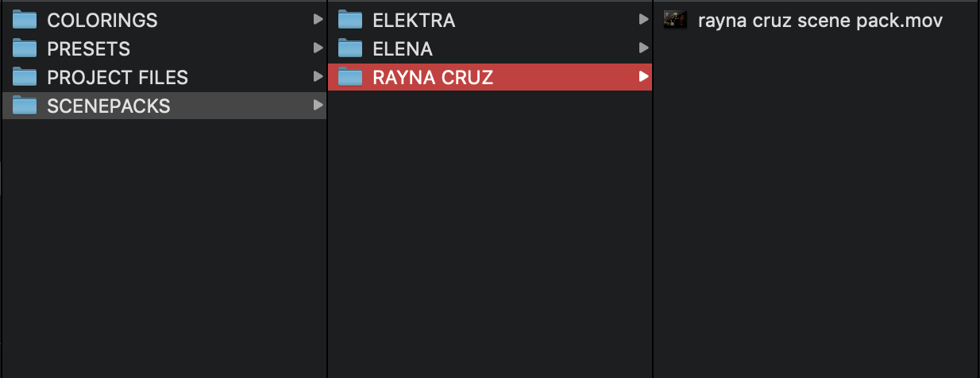Click the RAYNA CRUZ row arrow
Screen dimensions: 980x378
click(643, 77)
